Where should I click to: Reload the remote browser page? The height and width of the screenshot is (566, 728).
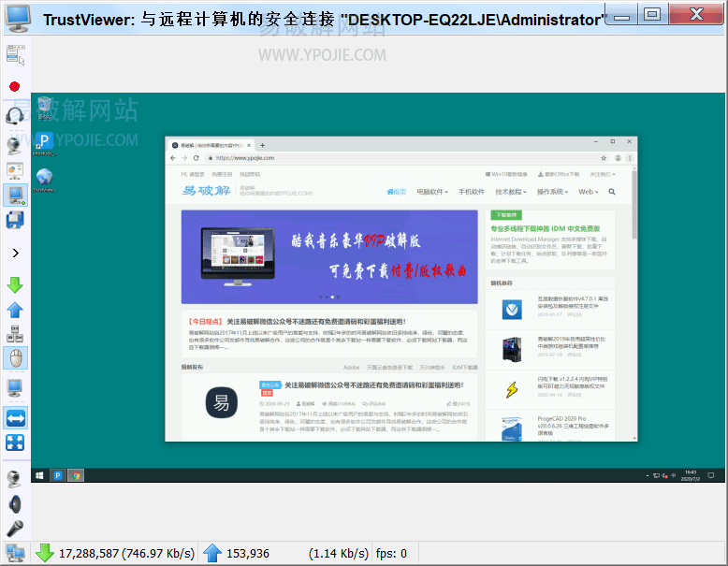click(x=196, y=158)
